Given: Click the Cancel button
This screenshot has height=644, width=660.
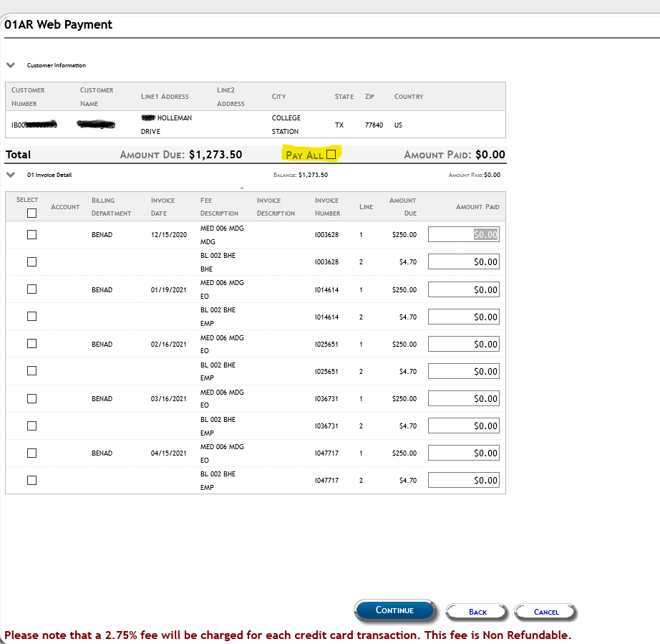Looking at the screenshot, I should (x=545, y=612).
